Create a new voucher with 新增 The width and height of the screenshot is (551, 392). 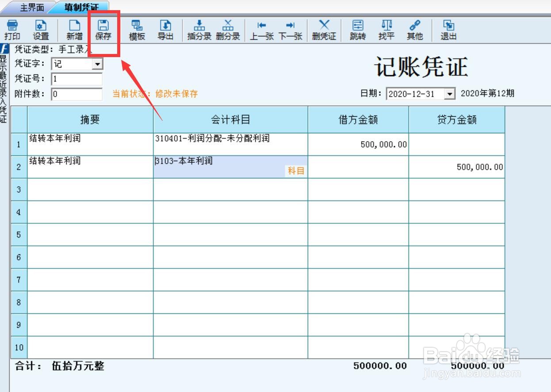click(x=75, y=30)
